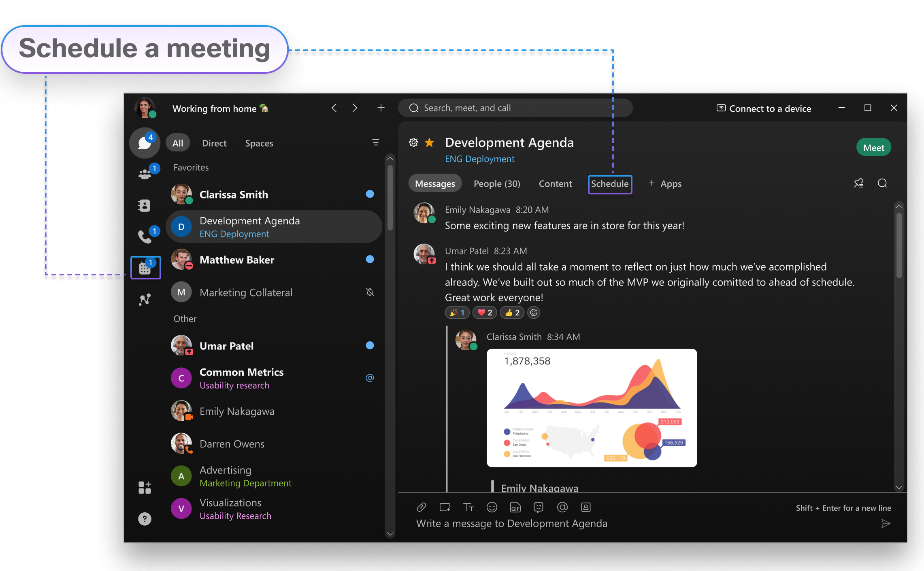Click the Schedule tab in Development Agenda
Screen dimensions: 924x571
coord(609,183)
